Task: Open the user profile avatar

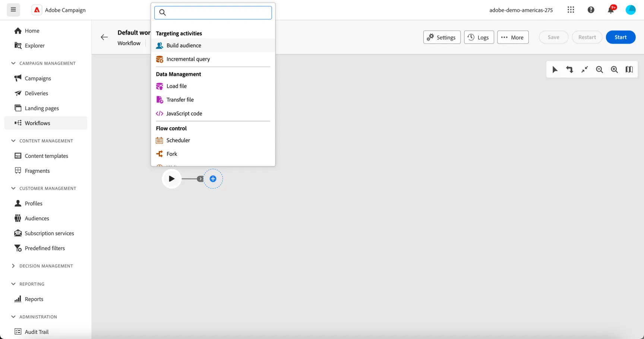Action: 630,10
